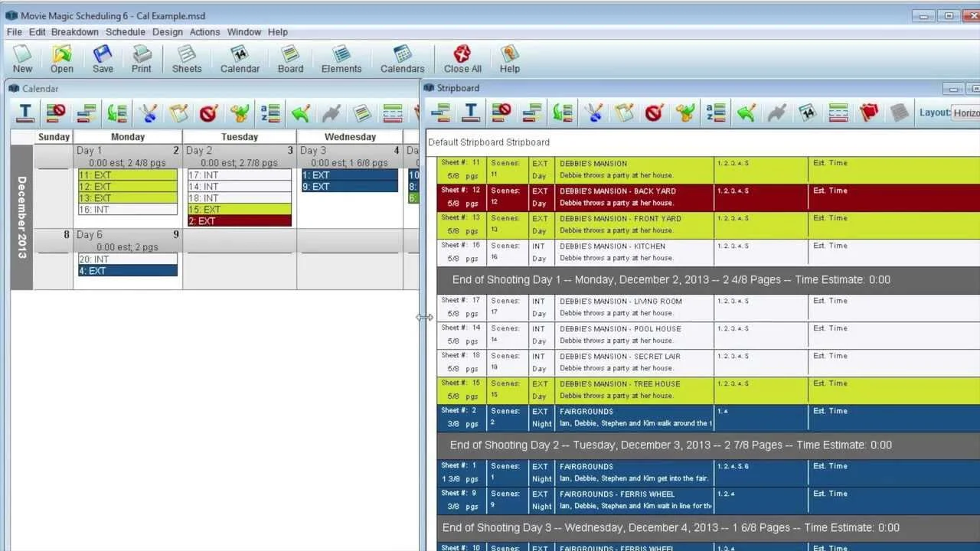Click the Print icon in main toolbar
Screen dimensions: 980x551
tap(142, 59)
